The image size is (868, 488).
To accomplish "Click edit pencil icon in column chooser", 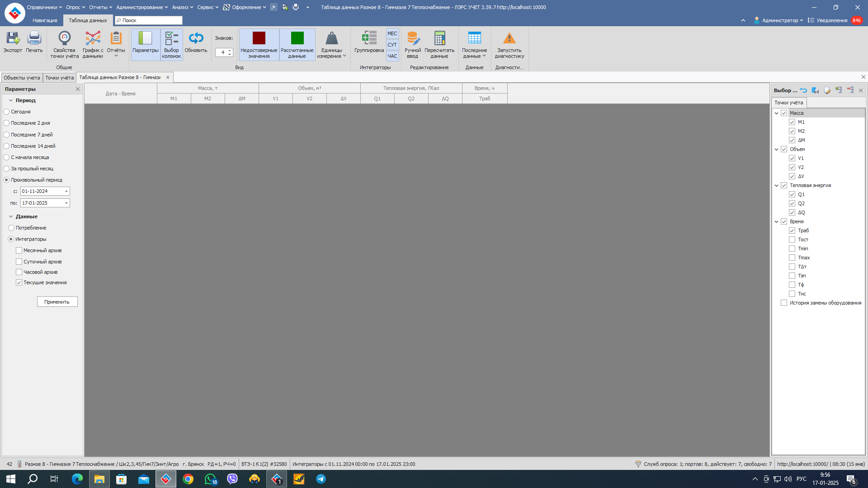I will [827, 90].
